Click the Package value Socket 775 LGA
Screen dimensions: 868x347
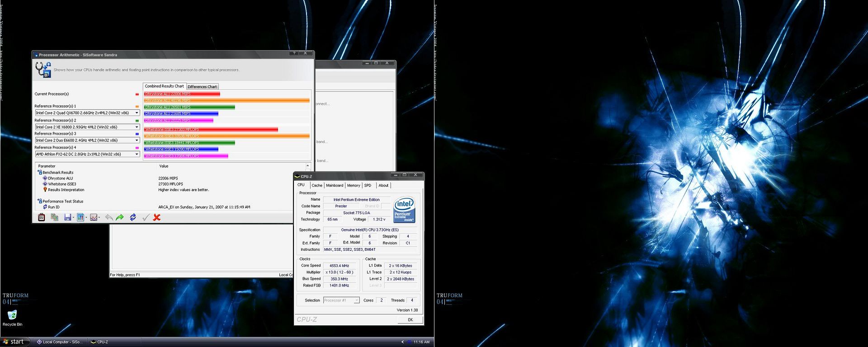click(x=357, y=213)
